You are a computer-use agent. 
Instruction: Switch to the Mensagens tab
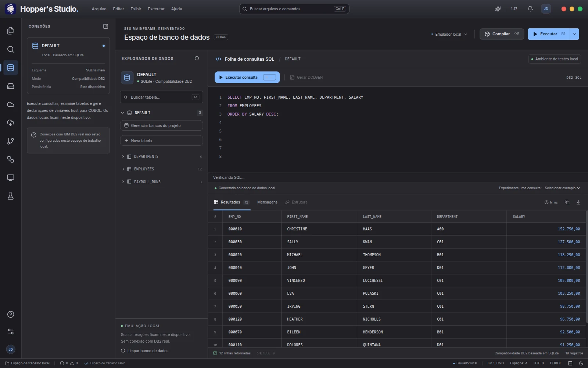(267, 202)
